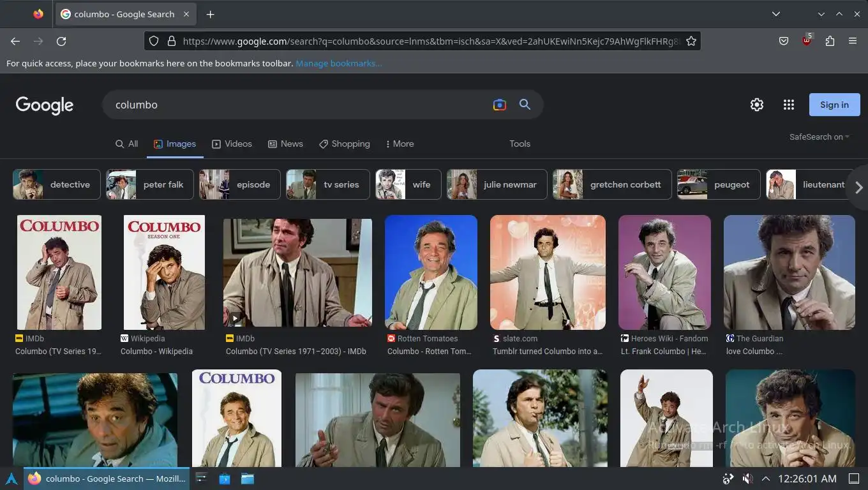868x490 pixels.
Task: Show desktop with the taskbar corner icon
Action: 854,479
